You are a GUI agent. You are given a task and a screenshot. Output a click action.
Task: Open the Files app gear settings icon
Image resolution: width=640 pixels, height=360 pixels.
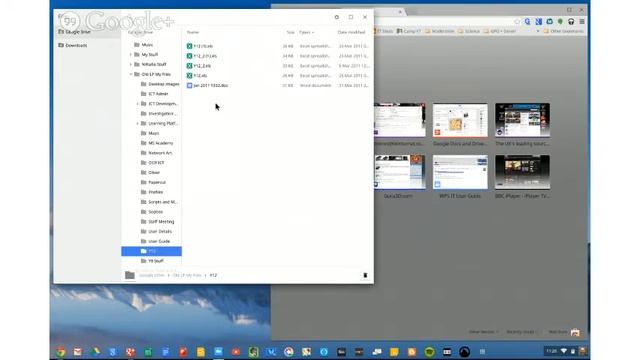(x=337, y=17)
